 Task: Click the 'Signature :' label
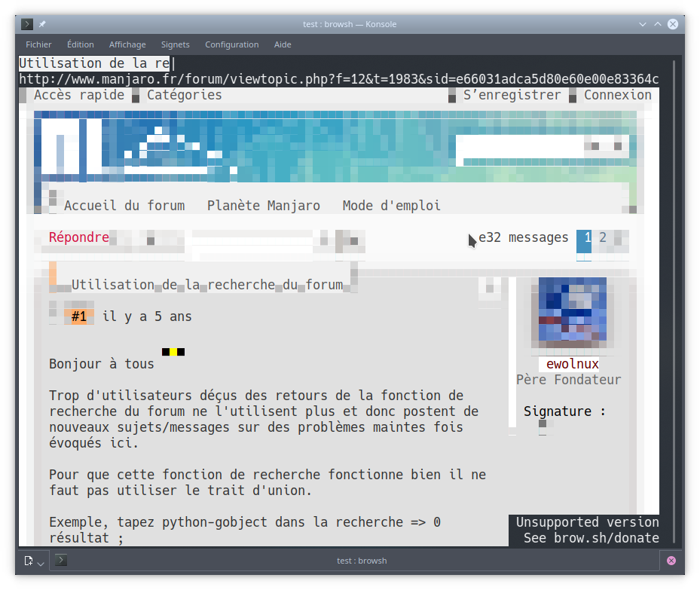pyautogui.click(x=564, y=411)
